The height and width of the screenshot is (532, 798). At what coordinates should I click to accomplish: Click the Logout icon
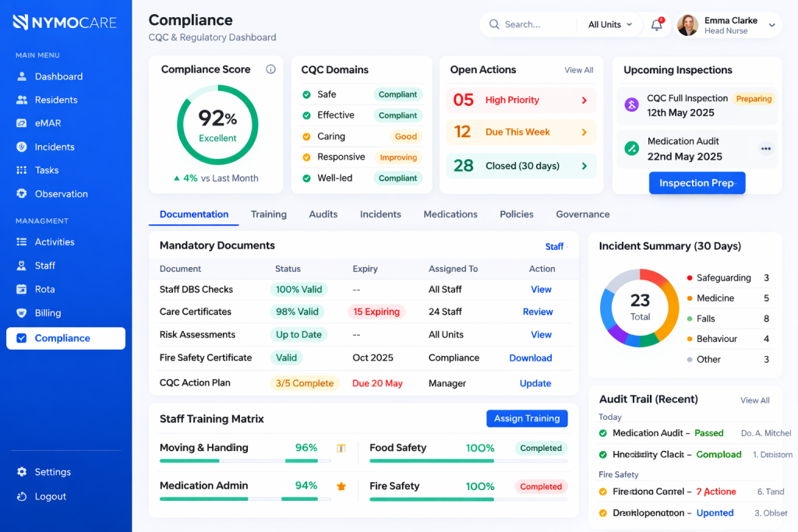coord(21,496)
